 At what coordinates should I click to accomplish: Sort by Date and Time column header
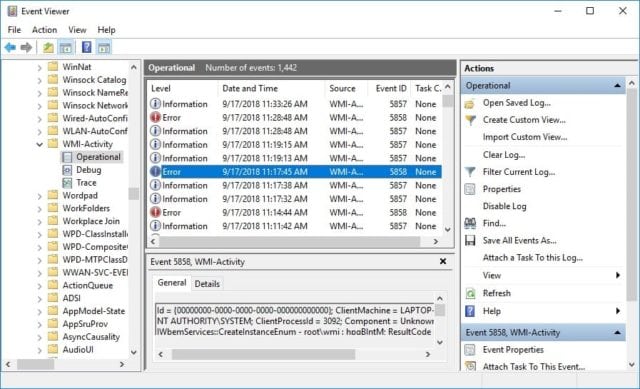271,88
